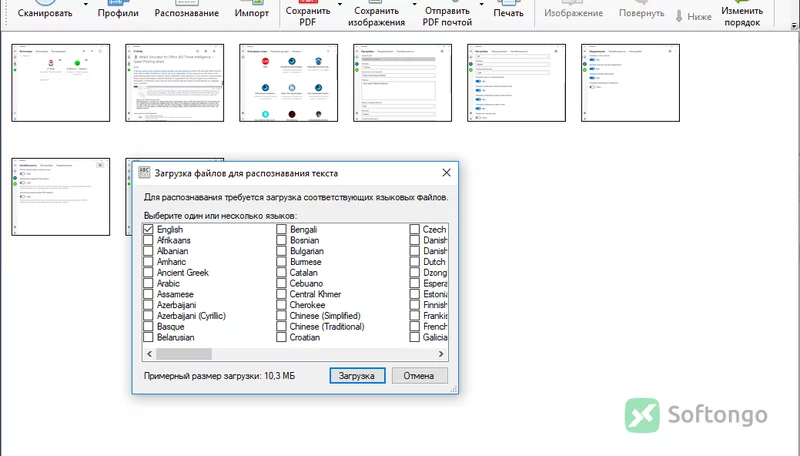Tick the French checkbox
800x456 pixels.
pyautogui.click(x=414, y=326)
